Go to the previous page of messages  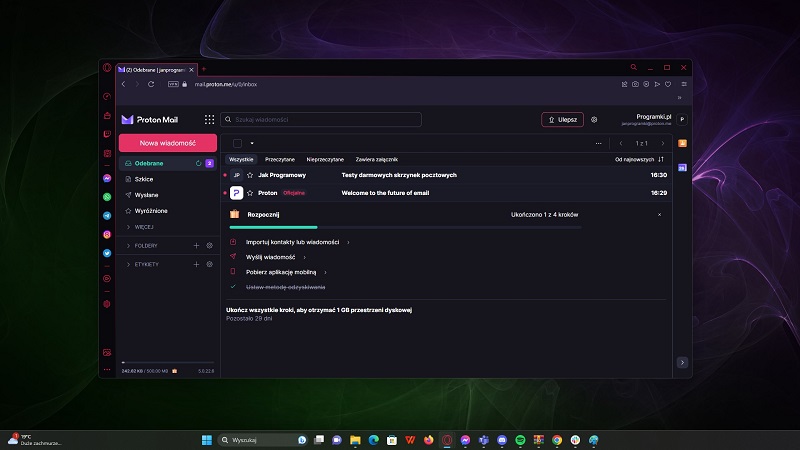[x=620, y=143]
